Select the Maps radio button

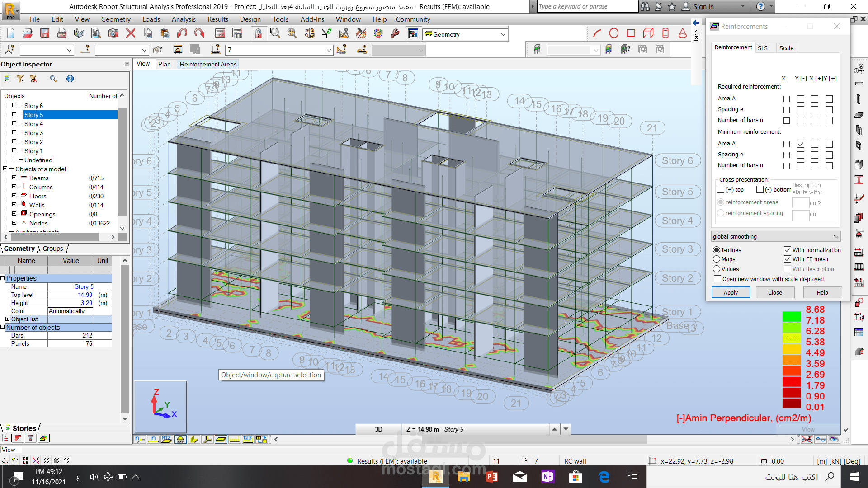click(717, 259)
